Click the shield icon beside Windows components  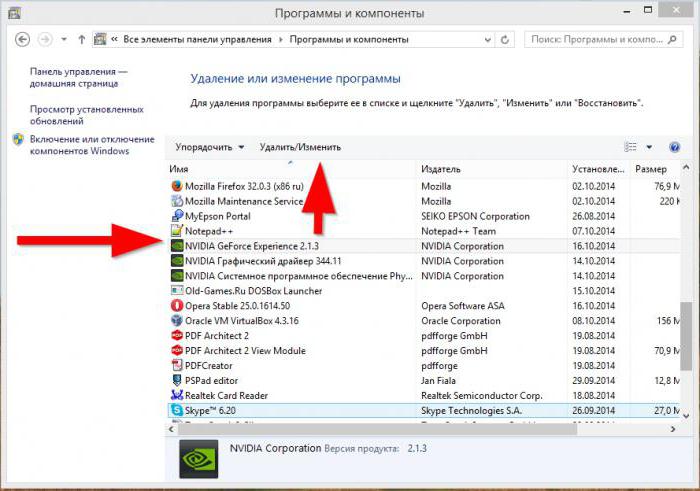pos(18,140)
